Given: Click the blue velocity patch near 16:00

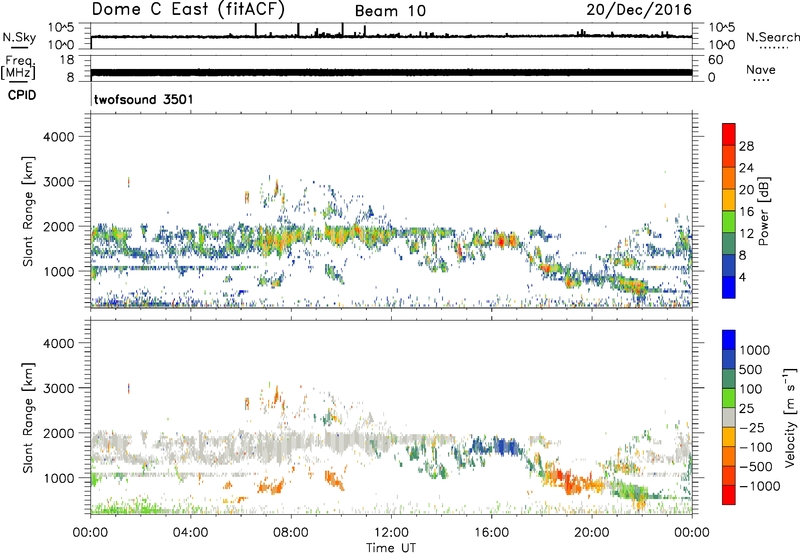Looking at the screenshot, I should point(505,447).
